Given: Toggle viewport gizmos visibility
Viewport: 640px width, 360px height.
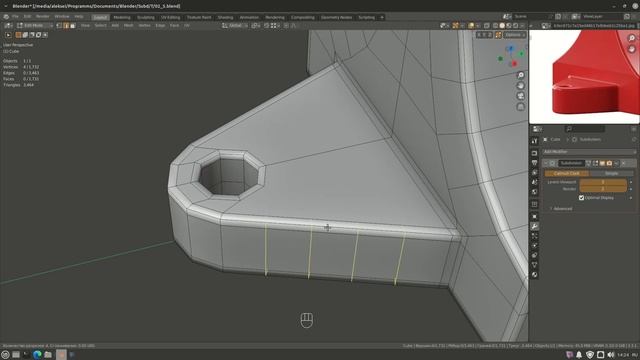Looking at the screenshot, I should (455, 25).
